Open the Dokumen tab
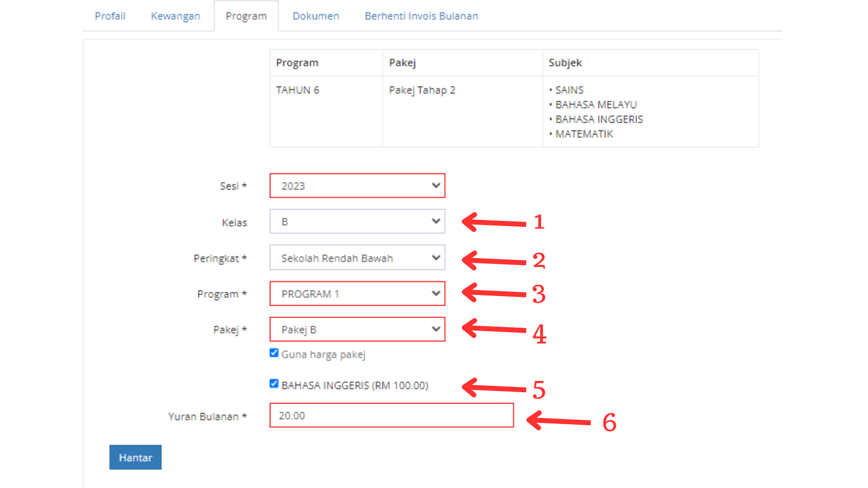The height and width of the screenshot is (488, 868). [316, 16]
